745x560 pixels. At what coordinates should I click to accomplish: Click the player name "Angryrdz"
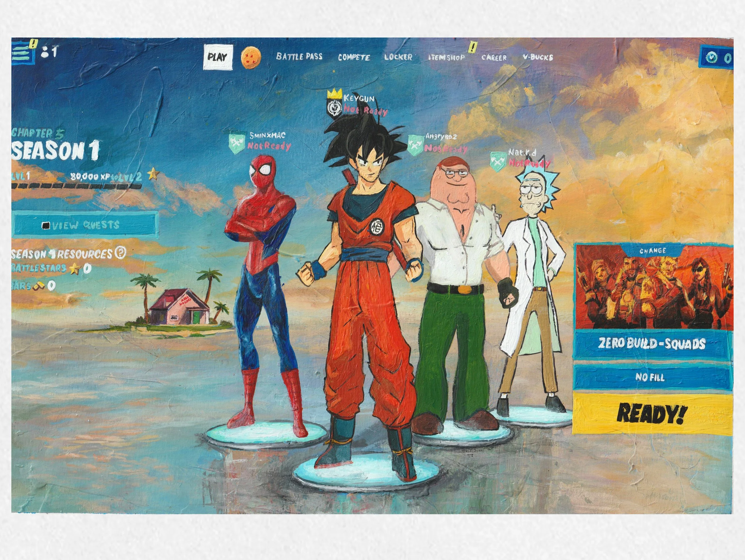pos(442,136)
